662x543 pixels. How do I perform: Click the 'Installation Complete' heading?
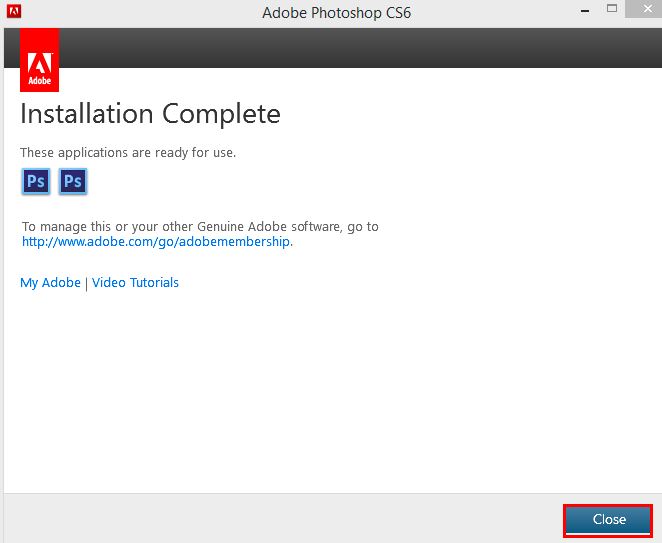pos(150,114)
